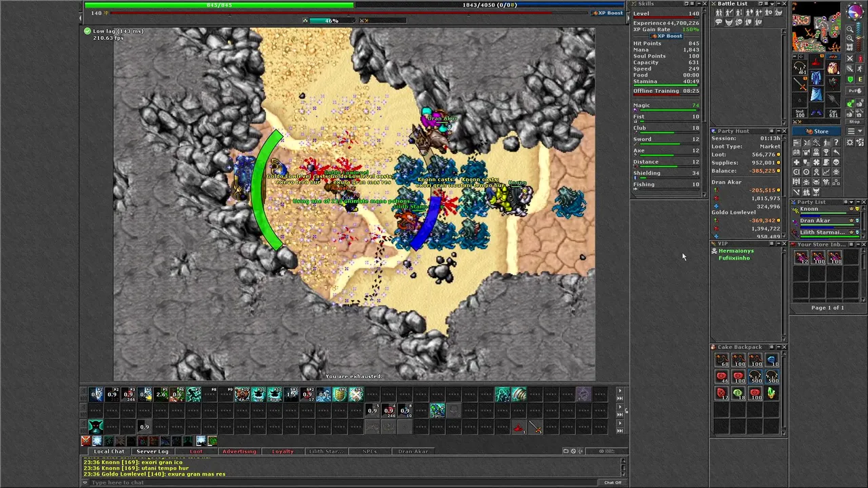Click the trophy icon in the sidebar widget grid
The width and height of the screenshot is (868, 488).
pyautogui.click(x=826, y=152)
